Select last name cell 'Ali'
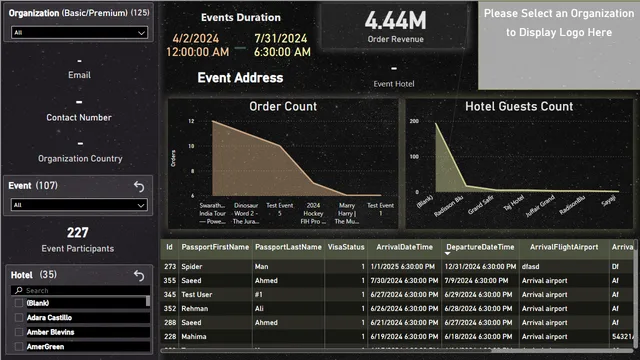640x360 pixels. [x=259, y=309]
